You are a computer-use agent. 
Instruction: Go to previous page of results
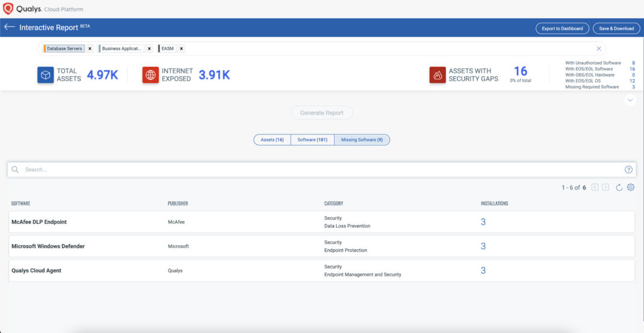pyautogui.click(x=595, y=187)
